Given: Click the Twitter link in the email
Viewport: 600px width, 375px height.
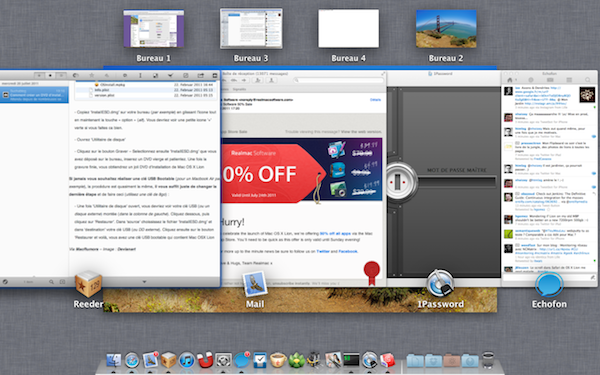Looking at the screenshot, I should pyautogui.click(x=323, y=251).
